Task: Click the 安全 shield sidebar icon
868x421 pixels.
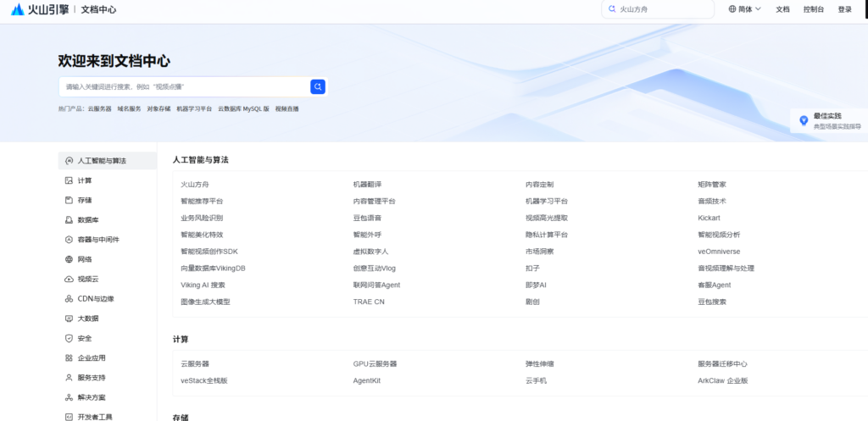Action: coord(69,338)
